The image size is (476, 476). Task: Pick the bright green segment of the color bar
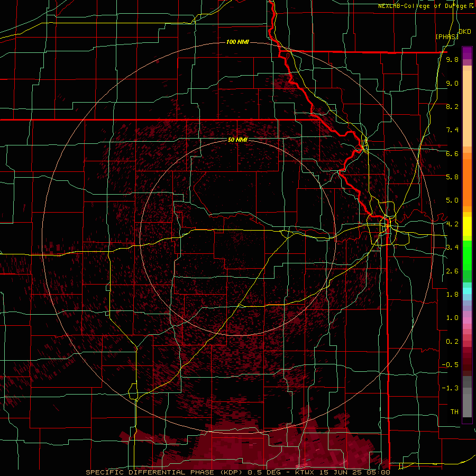[x=467, y=256]
